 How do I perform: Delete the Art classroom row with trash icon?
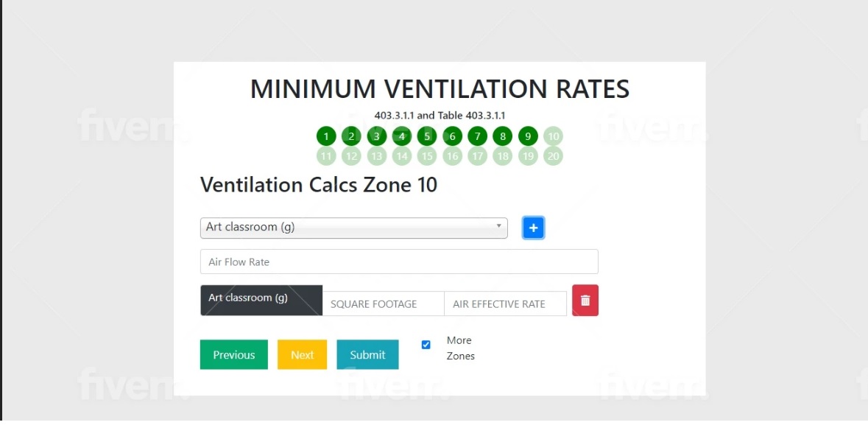click(x=585, y=301)
